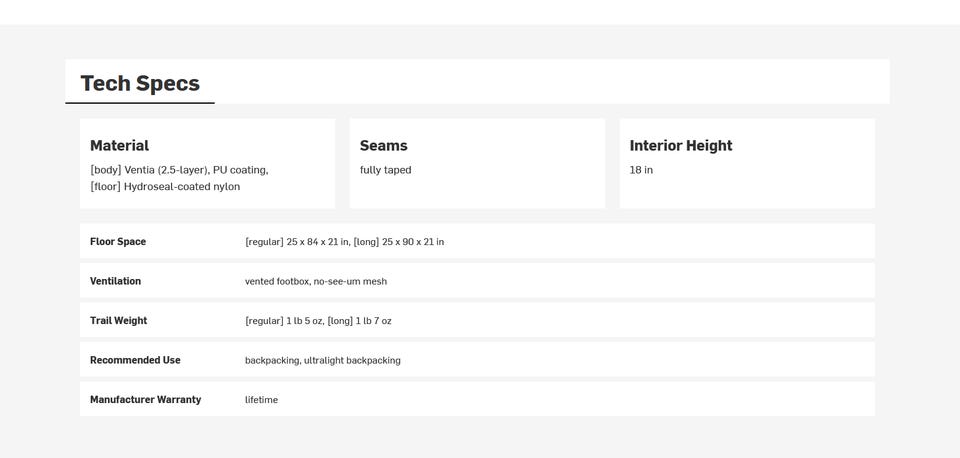Select the "fully taped" seams value
The image size is (960, 458).
click(385, 170)
